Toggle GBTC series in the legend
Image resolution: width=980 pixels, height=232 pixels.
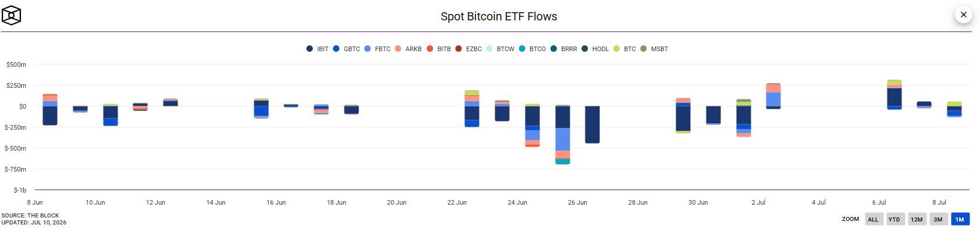click(x=346, y=49)
